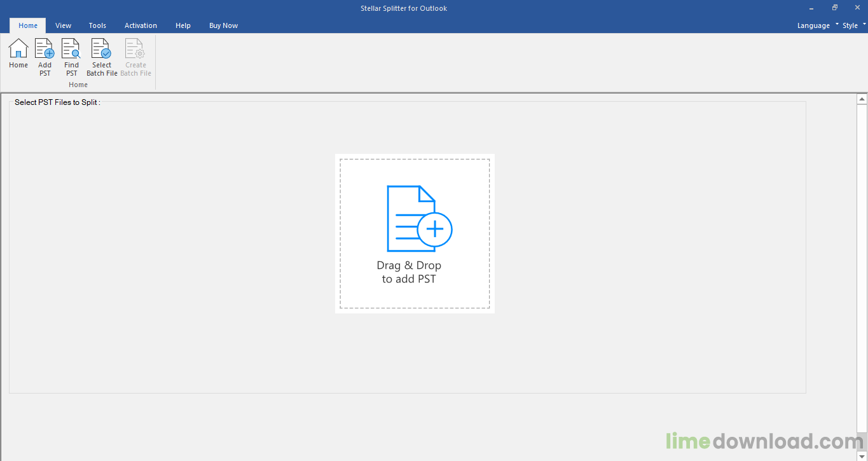Open the Tools menu

pos(97,25)
